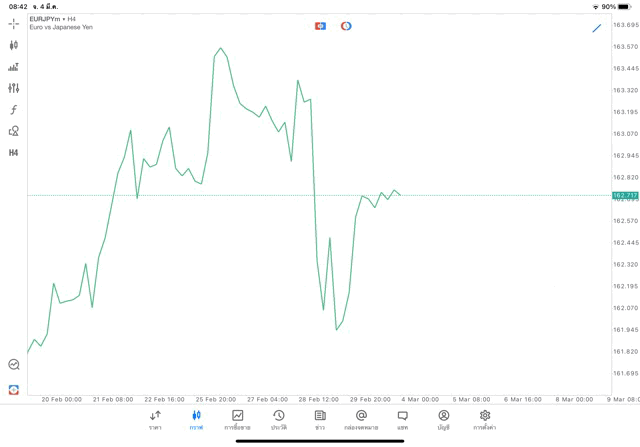
Task: Tap the chart search icon at bottom-left
Action: point(14,365)
